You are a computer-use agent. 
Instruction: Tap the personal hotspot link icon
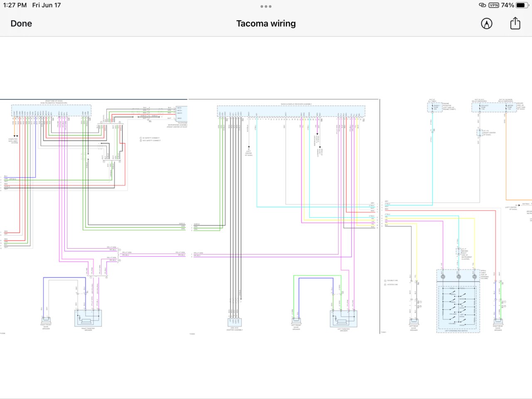(x=482, y=5)
